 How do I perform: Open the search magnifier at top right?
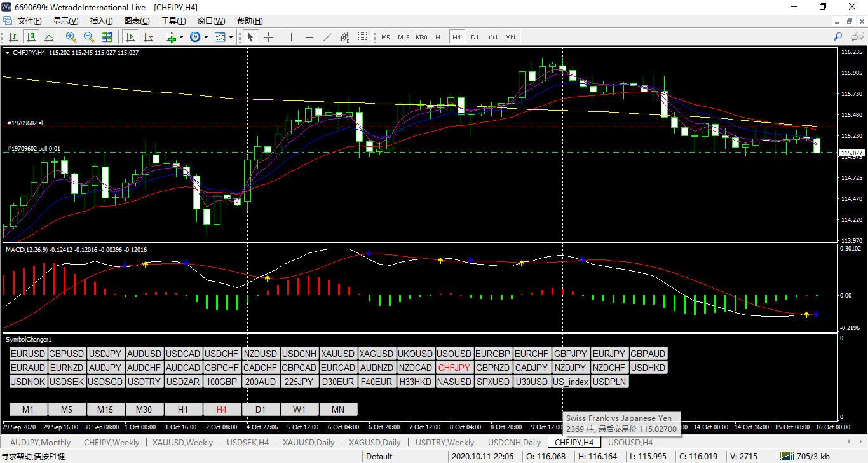click(x=838, y=37)
